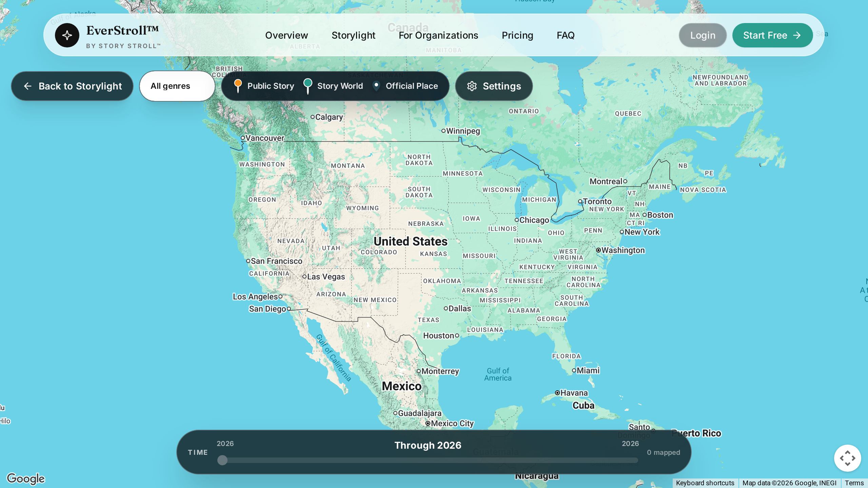The height and width of the screenshot is (488, 868).
Task: Click the Los Angeles map label
Action: tap(255, 297)
